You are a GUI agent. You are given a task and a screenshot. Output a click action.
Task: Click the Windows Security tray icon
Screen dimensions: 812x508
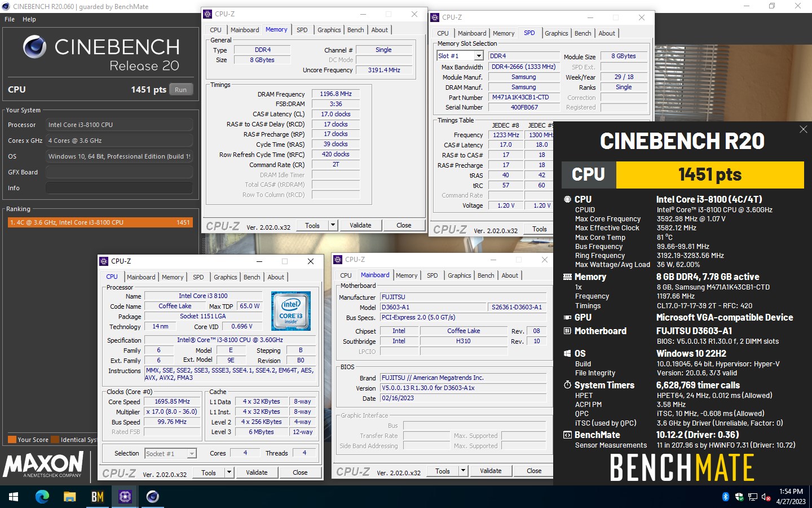click(x=739, y=497)
